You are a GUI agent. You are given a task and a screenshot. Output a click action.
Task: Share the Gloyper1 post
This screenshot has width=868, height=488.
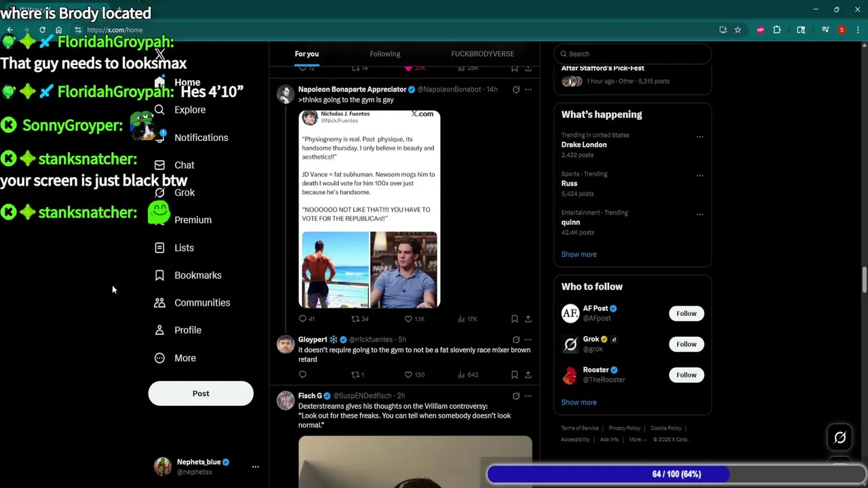[x=528, y=375]
